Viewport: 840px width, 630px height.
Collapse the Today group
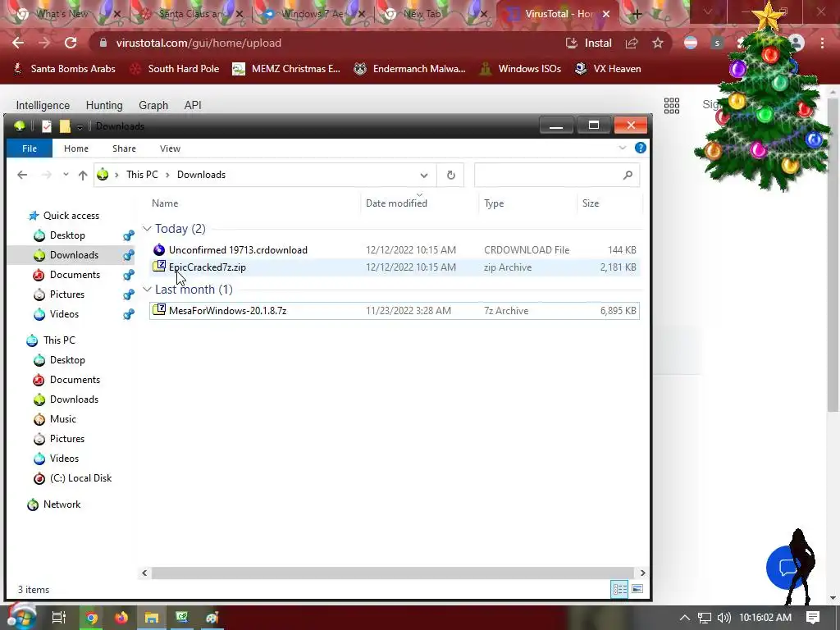coord(147,229)
